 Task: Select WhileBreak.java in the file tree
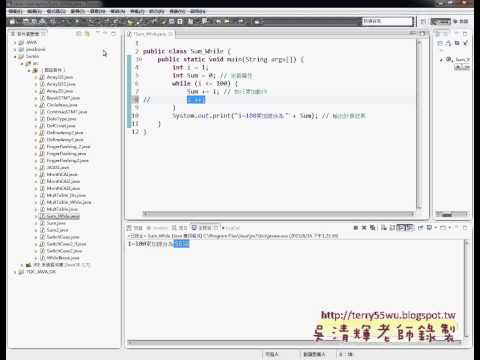[59, 258]
